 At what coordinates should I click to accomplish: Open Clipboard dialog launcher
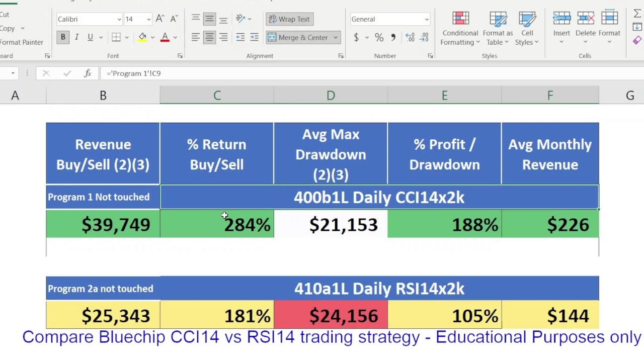click(47, 56)
